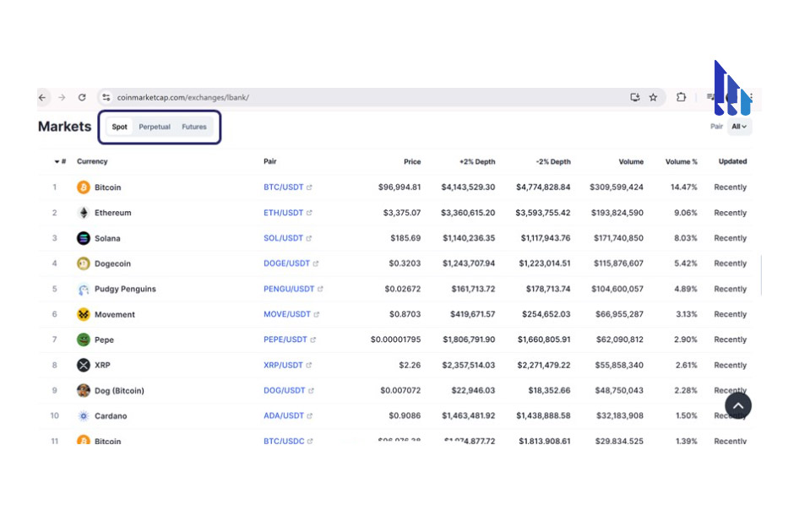
Task: Sort by -2% Depth column header
Action: (x=553, y=161)
